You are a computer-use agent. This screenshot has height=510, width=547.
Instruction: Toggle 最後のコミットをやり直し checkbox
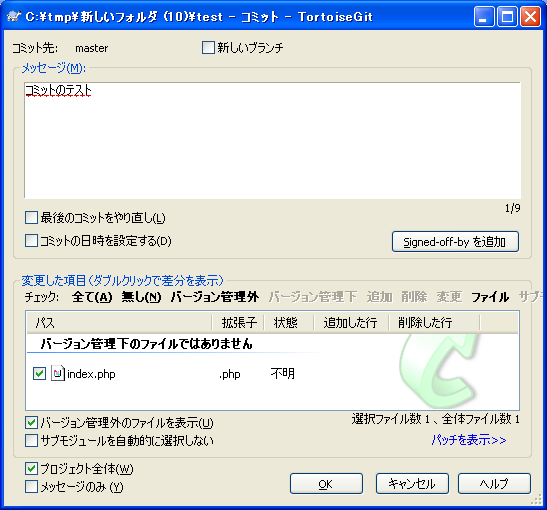[31, 218]
